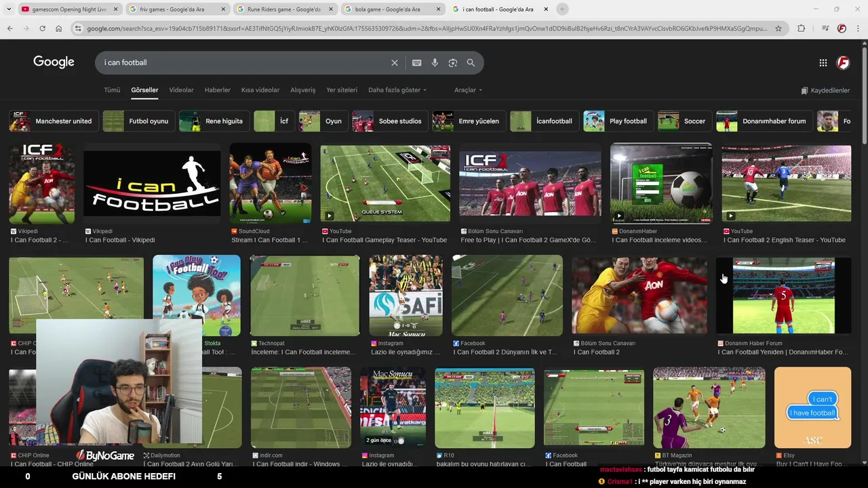Close the 'bola game' tab
868x488 pixels.
pyautogui.click(x=439, y=9)
